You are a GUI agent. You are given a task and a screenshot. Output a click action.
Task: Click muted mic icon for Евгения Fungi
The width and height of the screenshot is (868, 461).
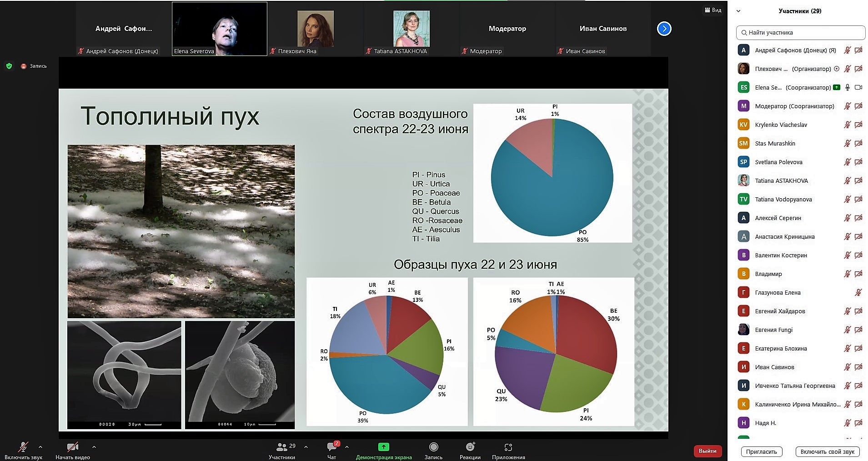click(x=847, y=330)
